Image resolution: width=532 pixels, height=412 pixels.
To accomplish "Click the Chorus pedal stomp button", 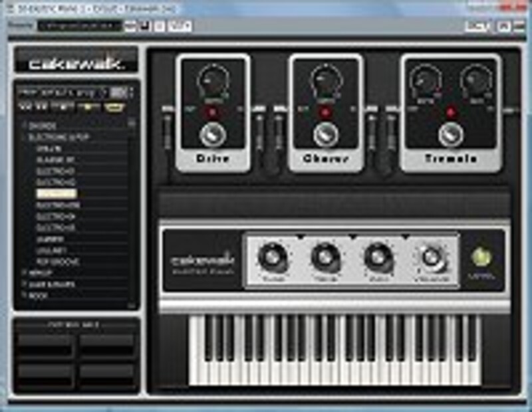I will coord(325,135).
